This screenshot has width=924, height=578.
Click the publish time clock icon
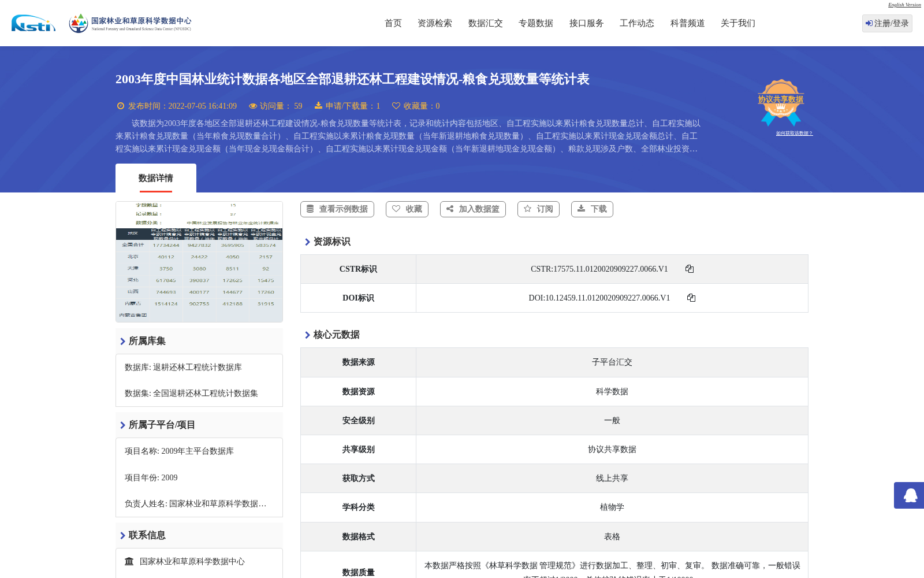tap(121, 106)
